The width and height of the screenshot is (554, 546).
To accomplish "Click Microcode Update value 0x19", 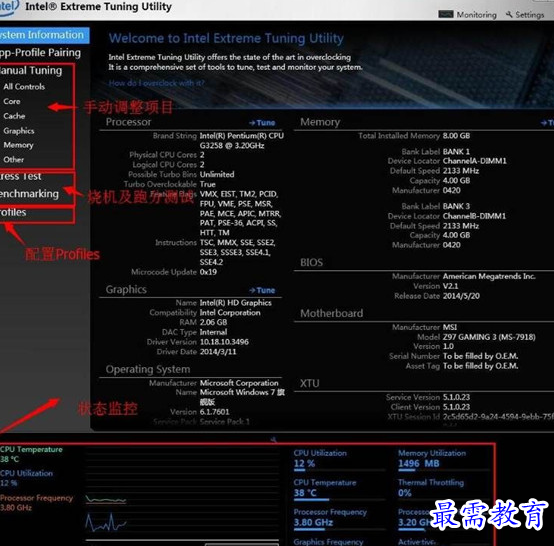I will coord(208,272).
